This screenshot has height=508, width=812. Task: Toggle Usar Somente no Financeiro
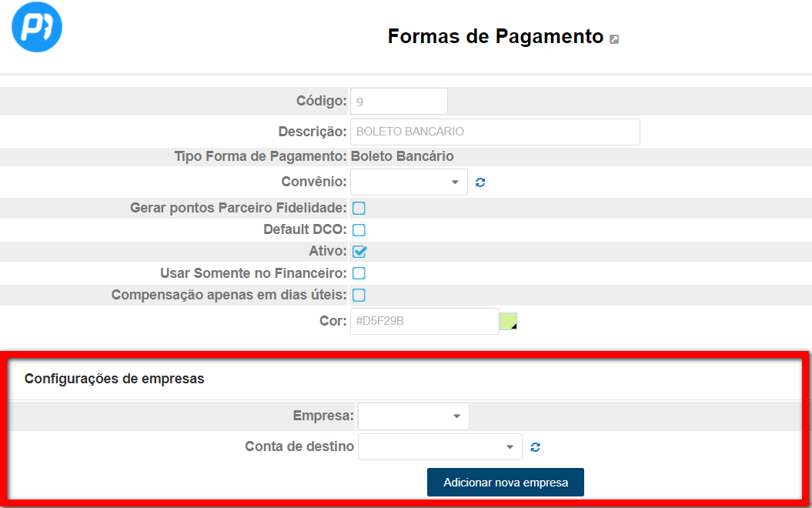(359, 273)
